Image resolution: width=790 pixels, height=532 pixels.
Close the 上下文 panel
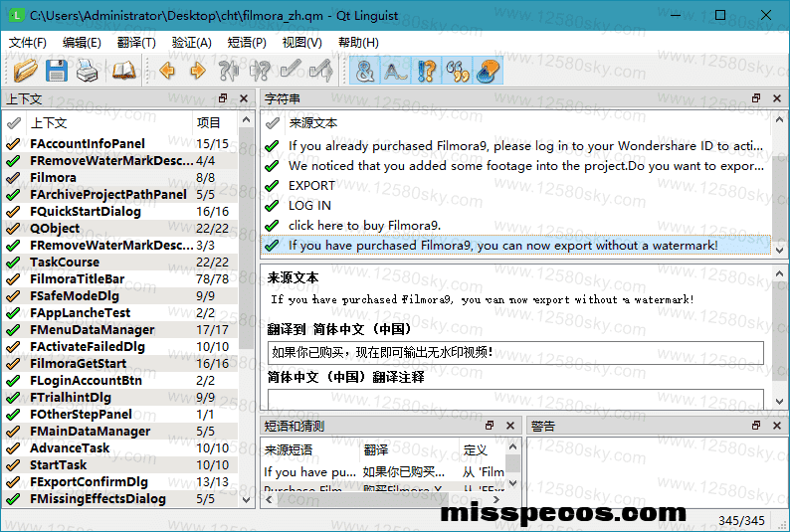click(x=244, y=98)
